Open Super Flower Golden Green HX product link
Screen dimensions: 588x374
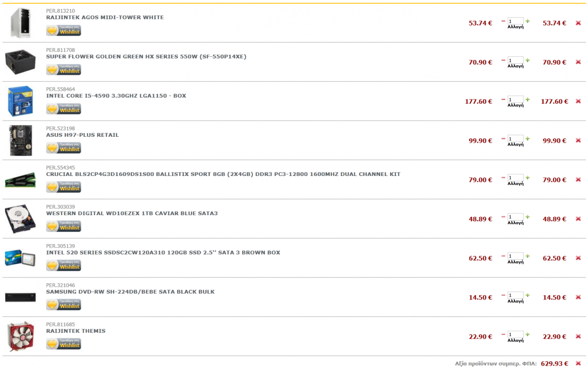coord(147,57)
